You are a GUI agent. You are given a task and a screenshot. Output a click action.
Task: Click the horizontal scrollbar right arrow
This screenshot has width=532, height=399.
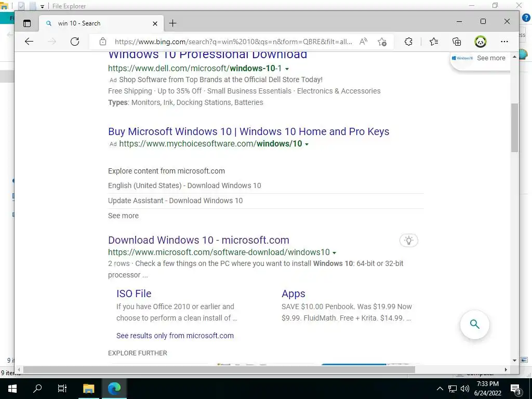(506, 370)
